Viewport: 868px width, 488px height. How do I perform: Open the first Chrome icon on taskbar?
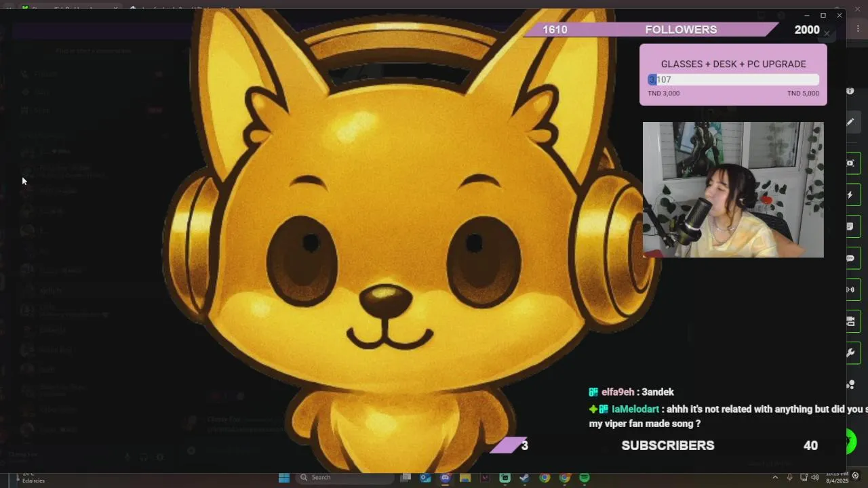(545, 478)
